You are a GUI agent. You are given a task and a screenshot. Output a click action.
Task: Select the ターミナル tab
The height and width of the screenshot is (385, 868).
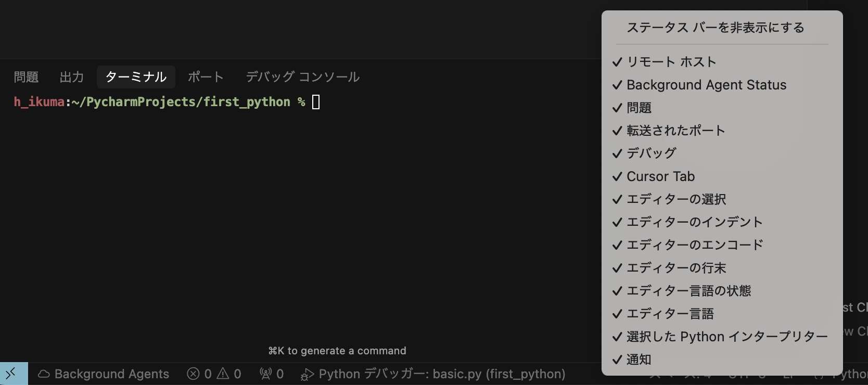point(136,77)
